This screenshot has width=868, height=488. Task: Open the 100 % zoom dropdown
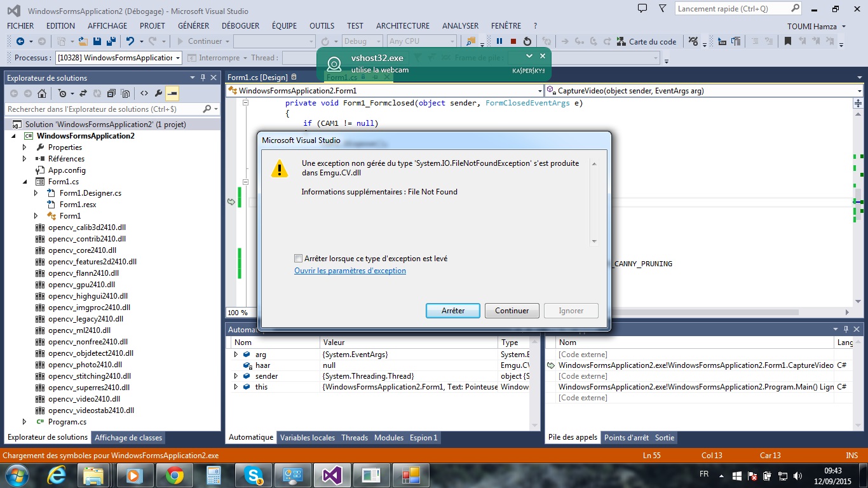tap(243, 313)
